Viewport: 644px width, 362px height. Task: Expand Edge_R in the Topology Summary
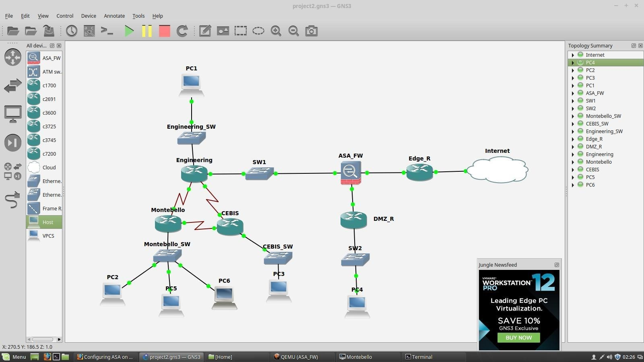coord(573,139)
